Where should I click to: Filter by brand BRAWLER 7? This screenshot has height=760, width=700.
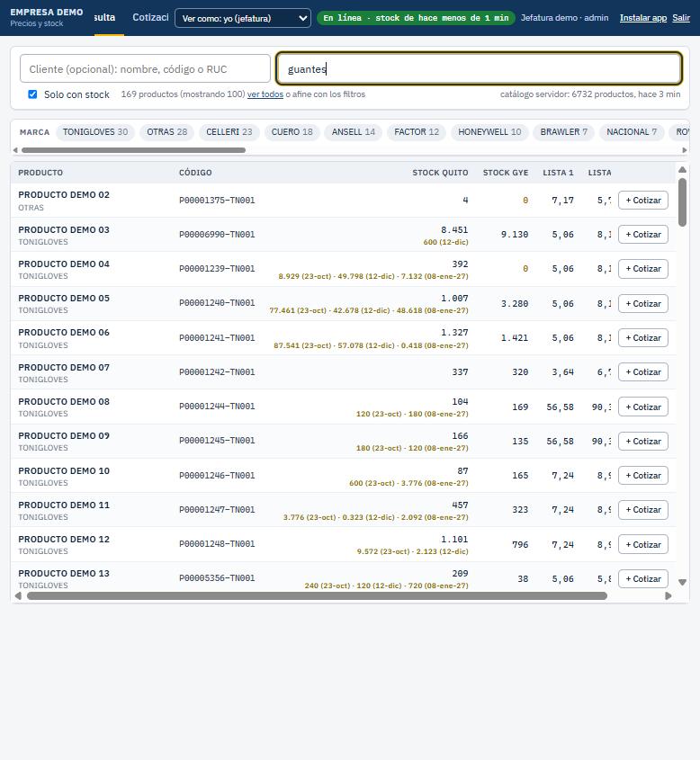564,132
